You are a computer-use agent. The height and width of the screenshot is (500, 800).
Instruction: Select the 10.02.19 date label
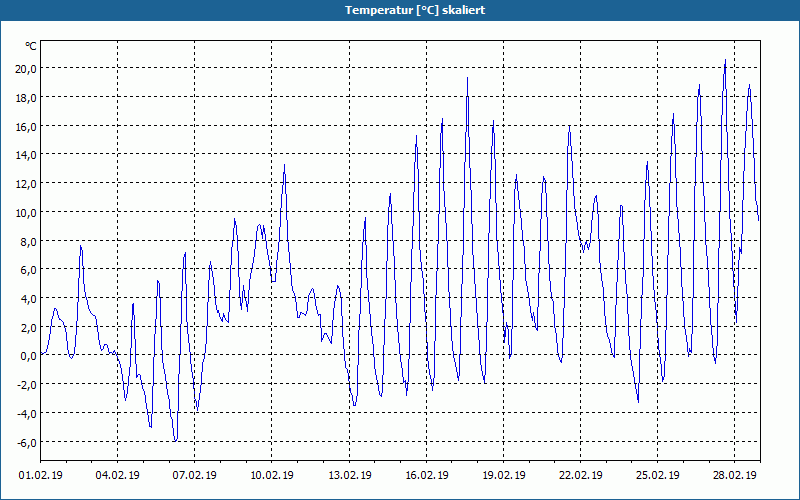point(271,475)
